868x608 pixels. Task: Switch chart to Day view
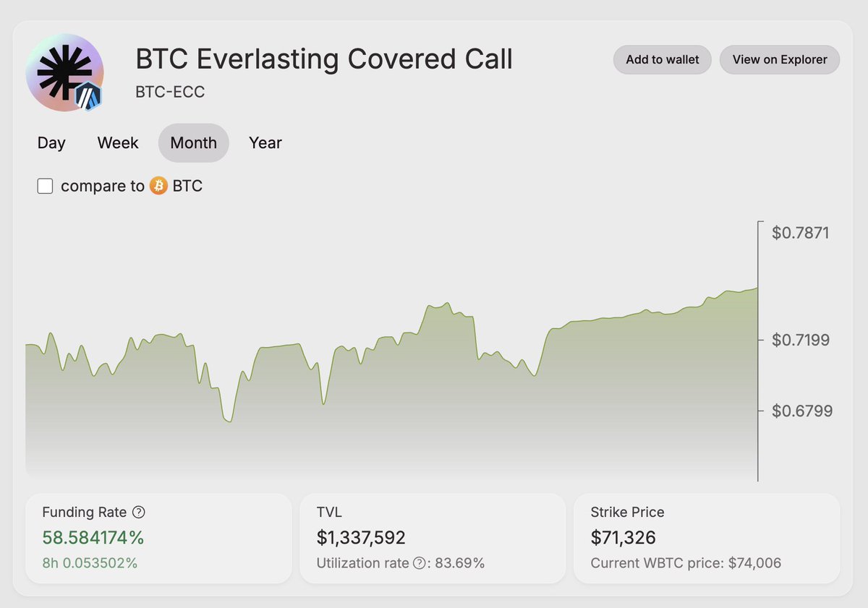point(51,143)
